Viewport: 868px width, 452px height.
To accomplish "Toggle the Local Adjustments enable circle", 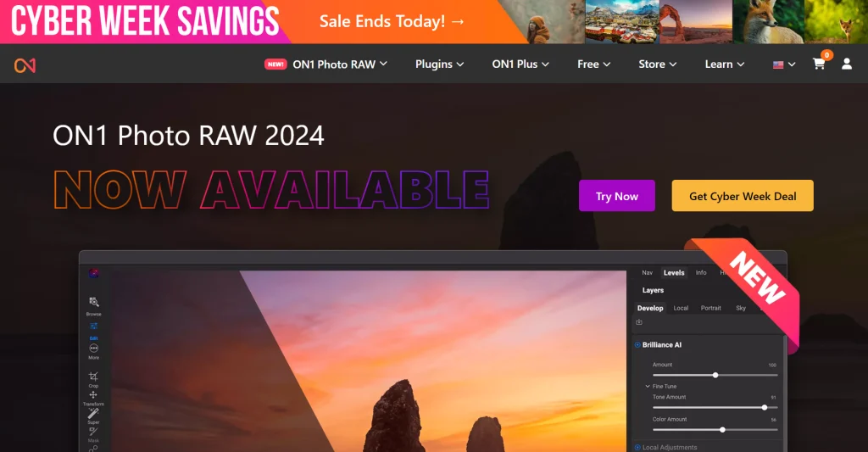I will (637, 447).
